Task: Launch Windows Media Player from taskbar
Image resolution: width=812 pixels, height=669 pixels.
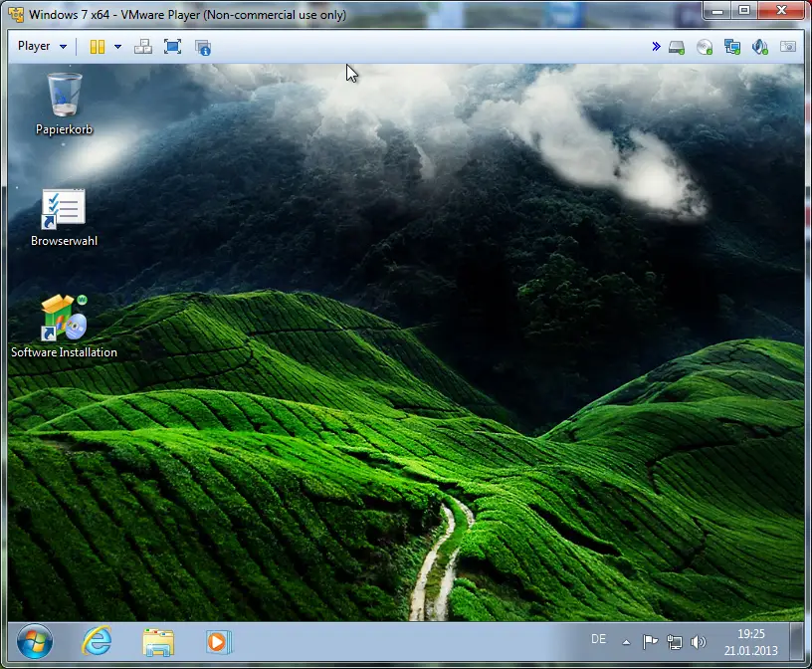Action: [219, 642]
